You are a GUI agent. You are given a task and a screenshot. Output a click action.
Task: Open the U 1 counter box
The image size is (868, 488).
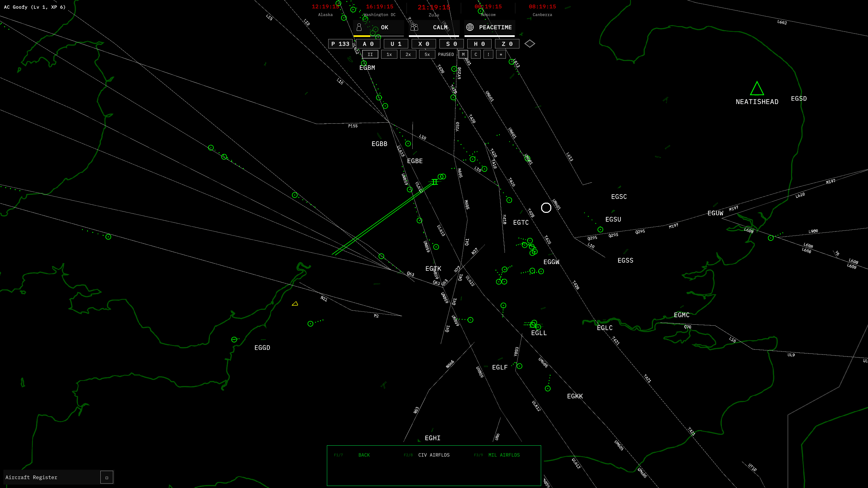click(x=396, y=44)
